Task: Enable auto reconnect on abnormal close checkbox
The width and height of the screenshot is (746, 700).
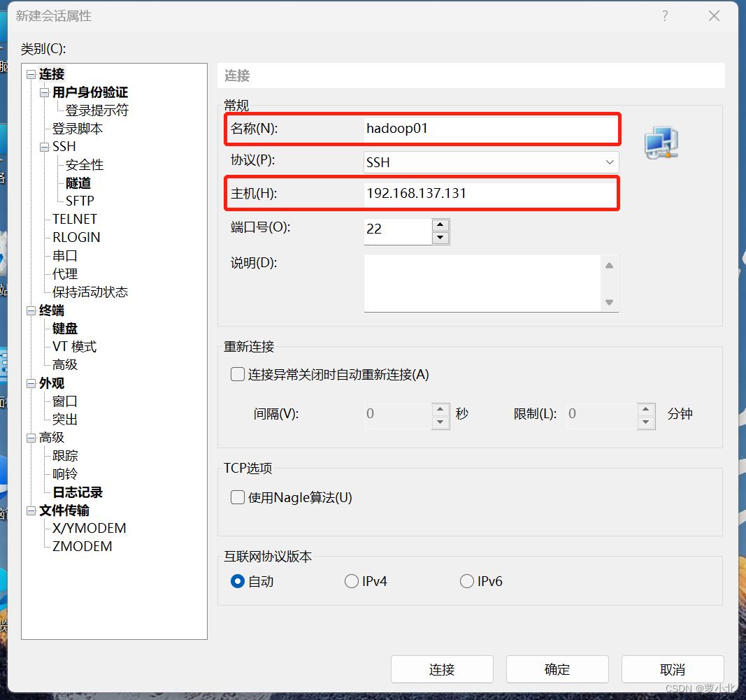Action: tap(238, 374)
